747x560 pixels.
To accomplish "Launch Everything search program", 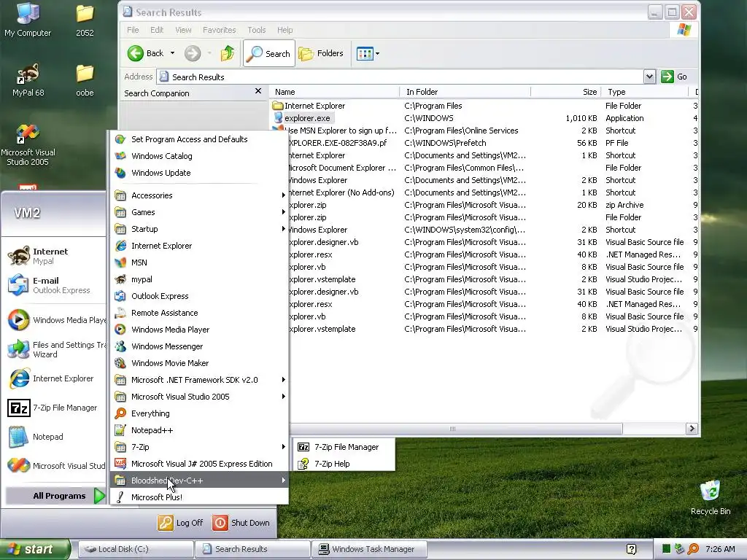I will (x=199, y=413).
